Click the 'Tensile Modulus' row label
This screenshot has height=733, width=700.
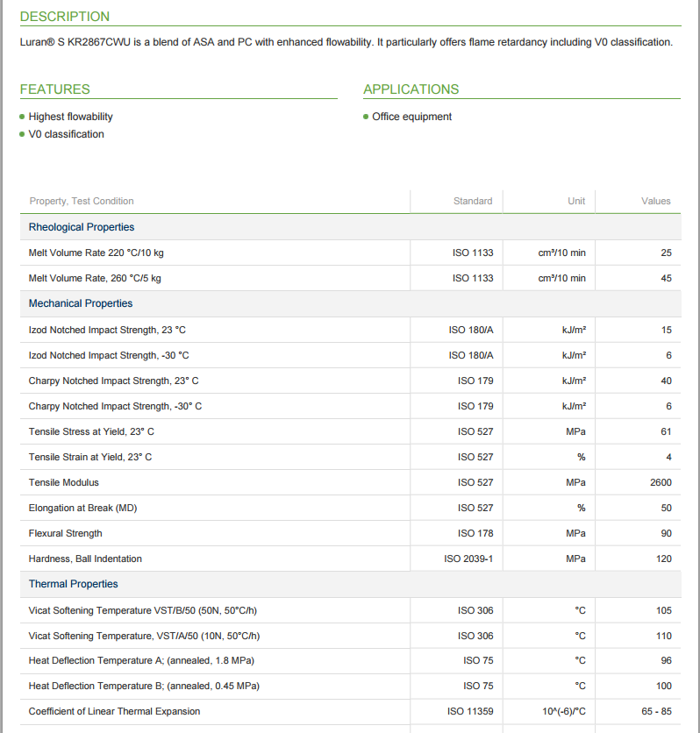63,482
